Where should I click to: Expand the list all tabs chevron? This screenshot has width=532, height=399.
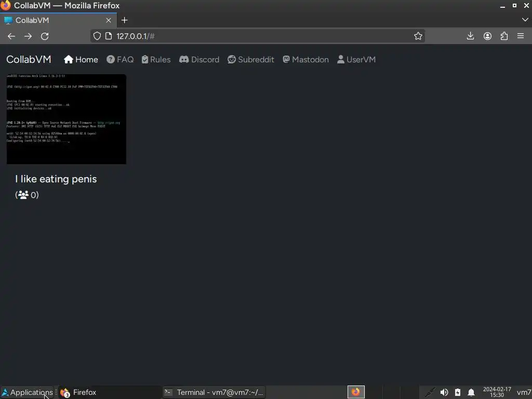pos(525,20)
